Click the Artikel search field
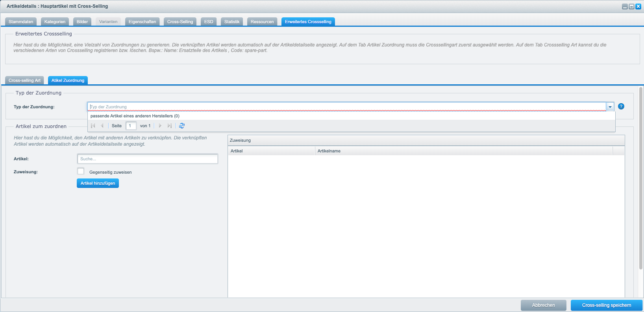Image resolution: width=644 pixels, height=312 pixels. pos(148,159)
